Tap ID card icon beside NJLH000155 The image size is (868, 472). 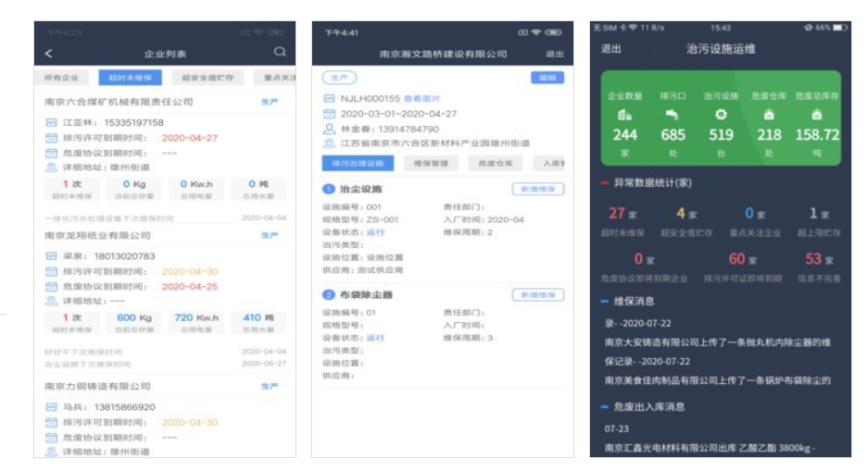tap(329, 98)
